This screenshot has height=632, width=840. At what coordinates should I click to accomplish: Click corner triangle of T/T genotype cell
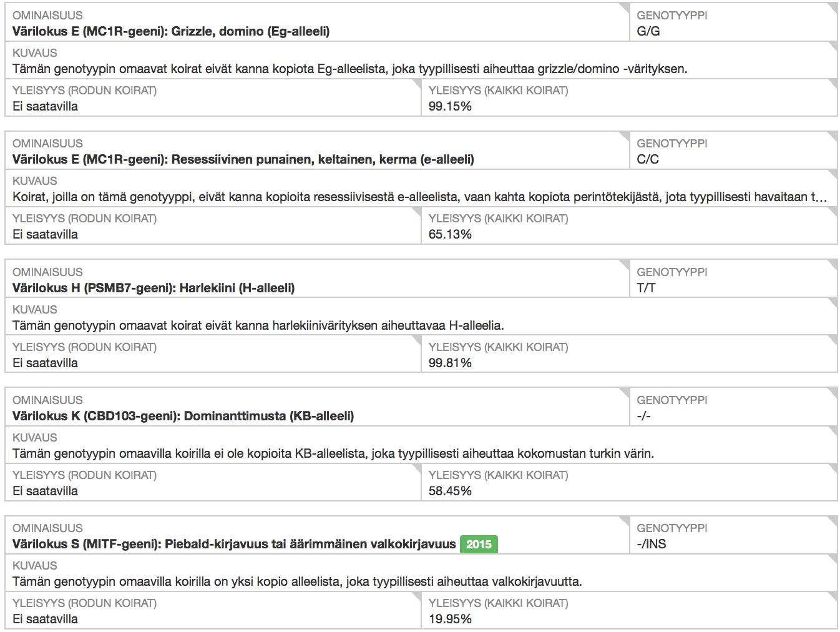[x=832, y=264]
